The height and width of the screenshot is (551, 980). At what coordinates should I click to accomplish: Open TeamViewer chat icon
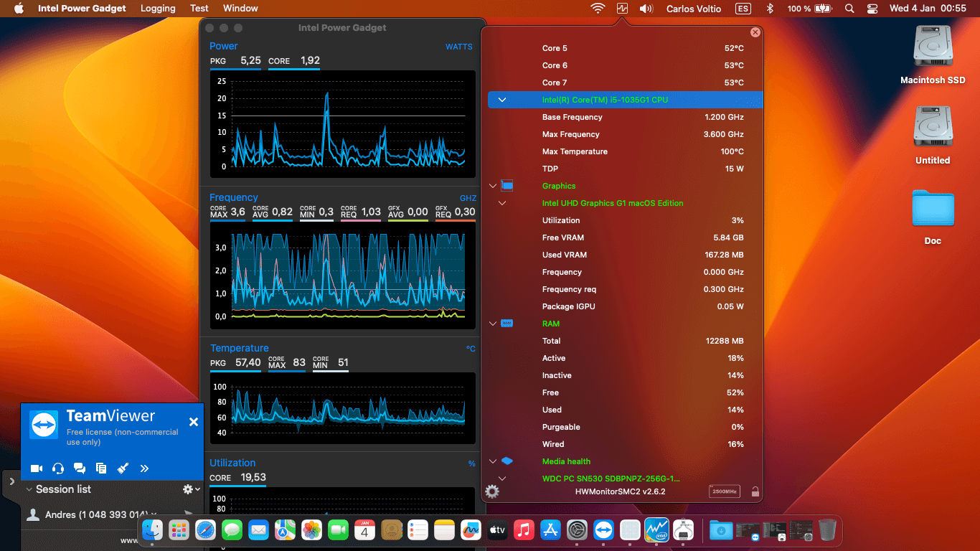[x=80, y=468]
